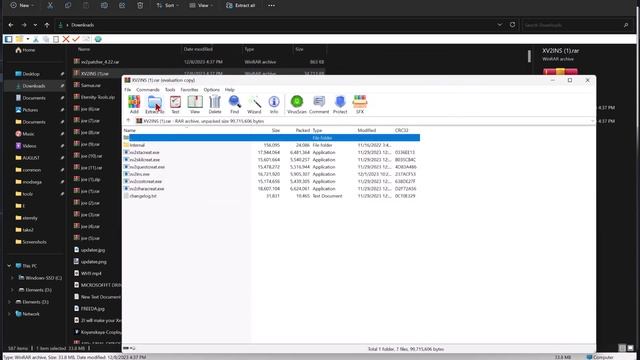Start VirusScan on the archive

[297, 104]
